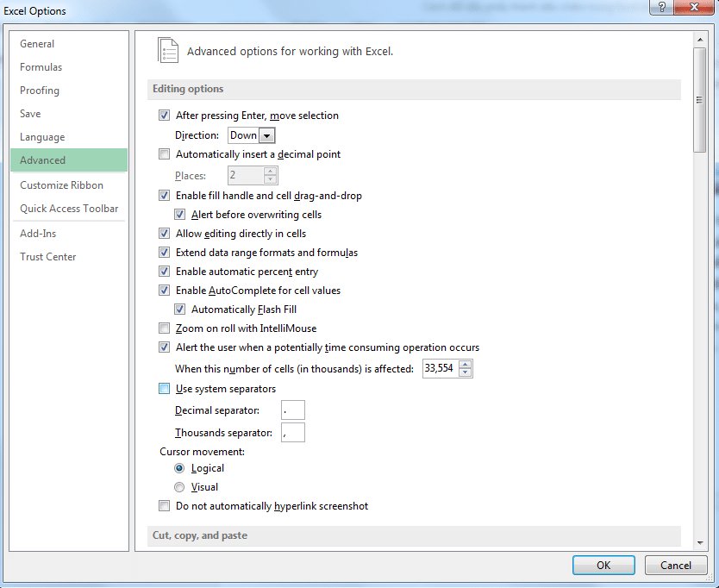Close the Excel Options window
The height and width of the screenshot is (588, 719).
[694, 7]
